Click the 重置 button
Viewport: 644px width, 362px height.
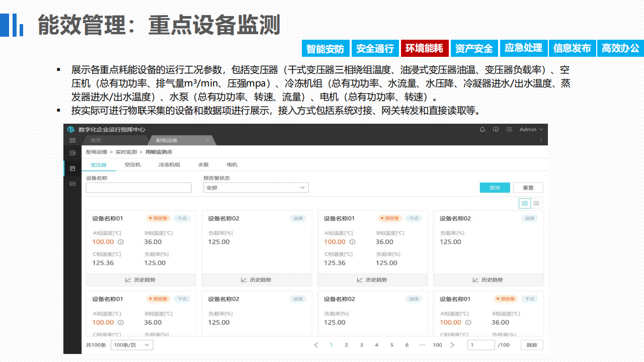(x=528, y=188)
